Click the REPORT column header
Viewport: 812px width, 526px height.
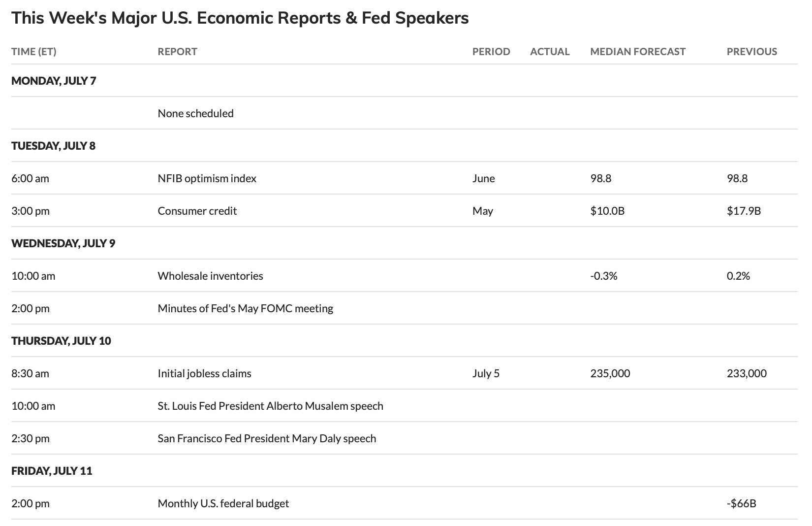pos(177,52)
